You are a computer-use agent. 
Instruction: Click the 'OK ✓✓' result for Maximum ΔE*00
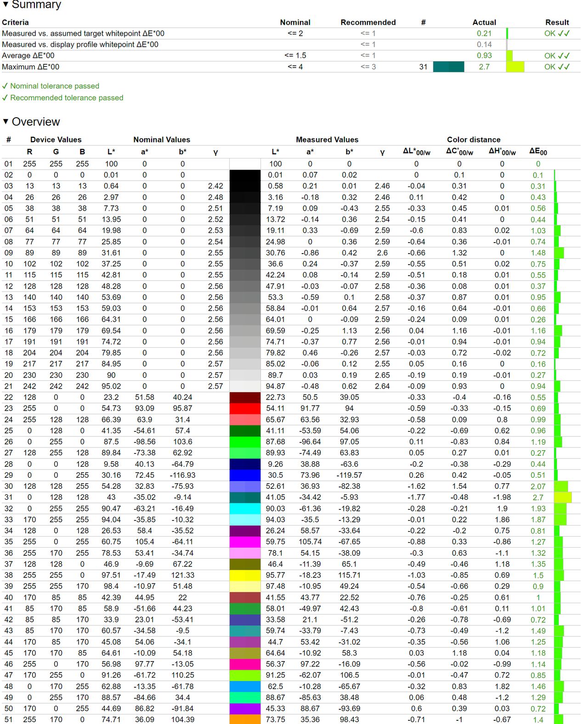pos(557,67)
